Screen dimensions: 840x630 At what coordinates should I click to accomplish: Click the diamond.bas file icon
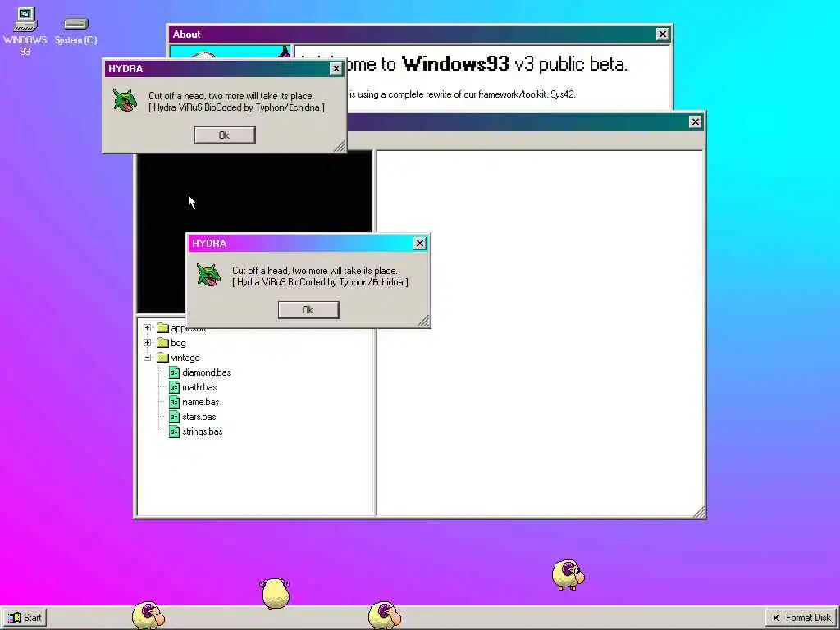pyautogui.click(x=174, y=372)
